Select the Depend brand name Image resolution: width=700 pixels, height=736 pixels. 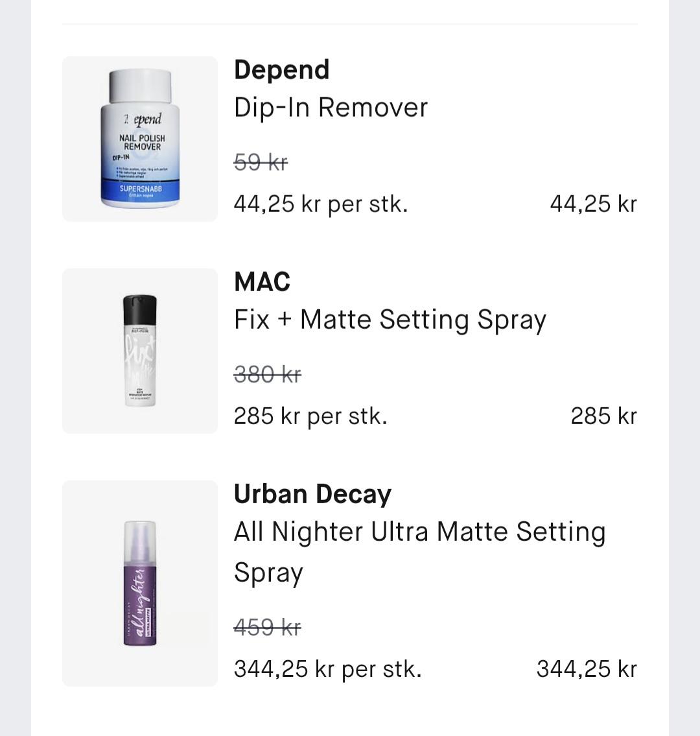pyautogui.click(x=281, y=70)
